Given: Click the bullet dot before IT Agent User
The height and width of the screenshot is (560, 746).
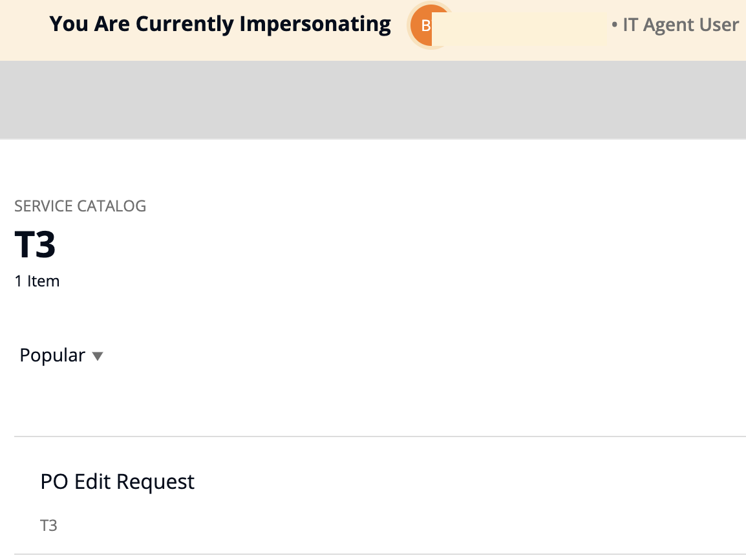Looking at the screenshot, I should (x=614, y=26).
